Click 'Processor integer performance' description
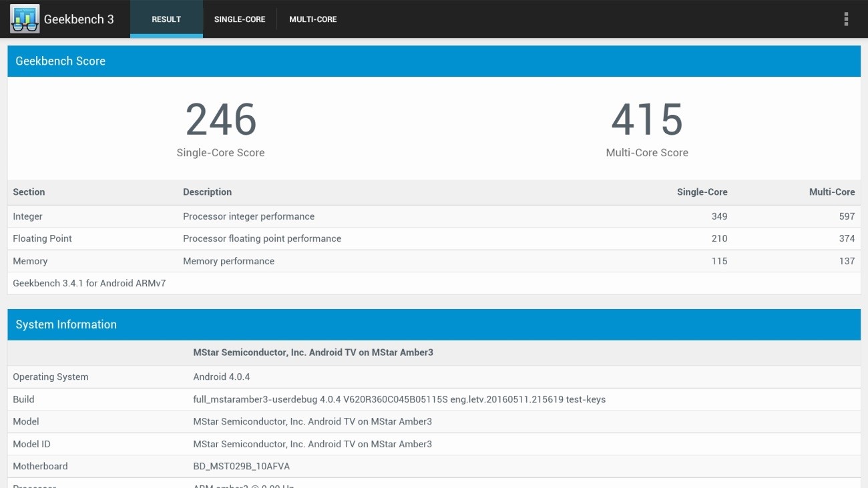The width and height of the screenshot is (868, 488). coord(248,216)
